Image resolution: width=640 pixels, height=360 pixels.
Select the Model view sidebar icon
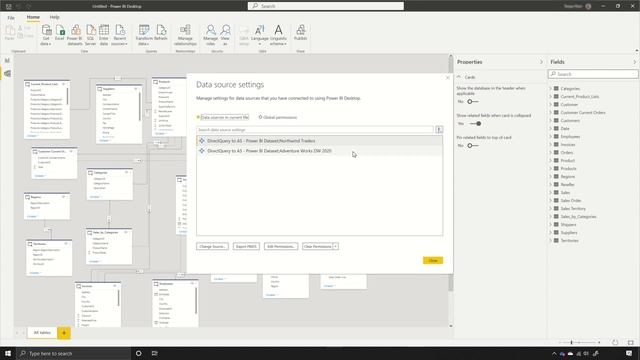(x=7, y=73)
